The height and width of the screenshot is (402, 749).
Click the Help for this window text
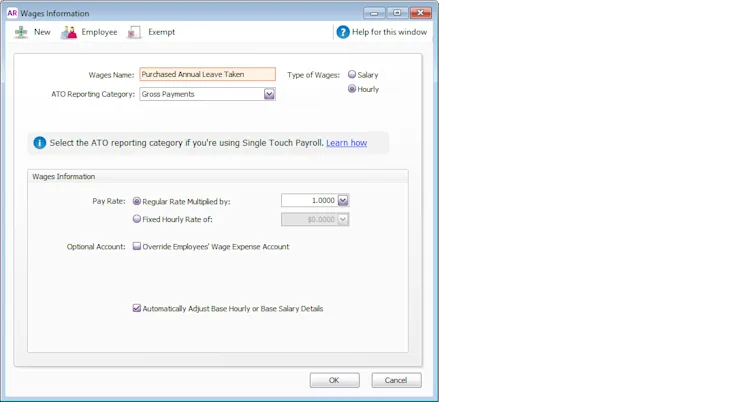389,32
